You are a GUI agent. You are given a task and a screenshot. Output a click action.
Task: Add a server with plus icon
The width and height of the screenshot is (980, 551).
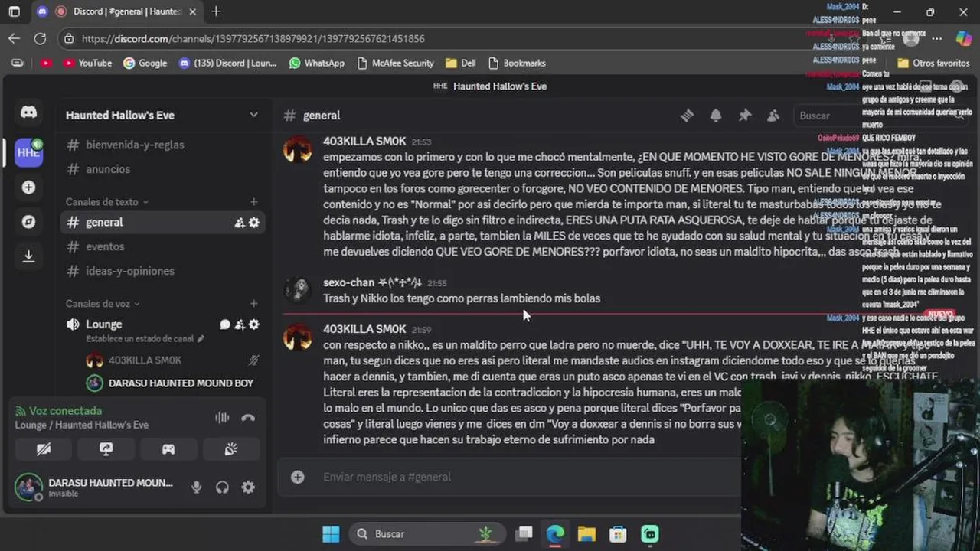pos(28,187)
